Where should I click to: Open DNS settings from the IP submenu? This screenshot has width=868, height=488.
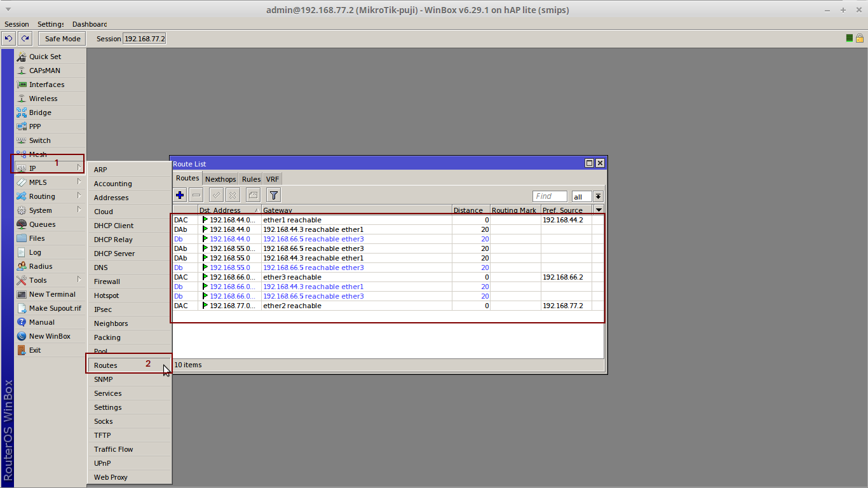[100, 268]
